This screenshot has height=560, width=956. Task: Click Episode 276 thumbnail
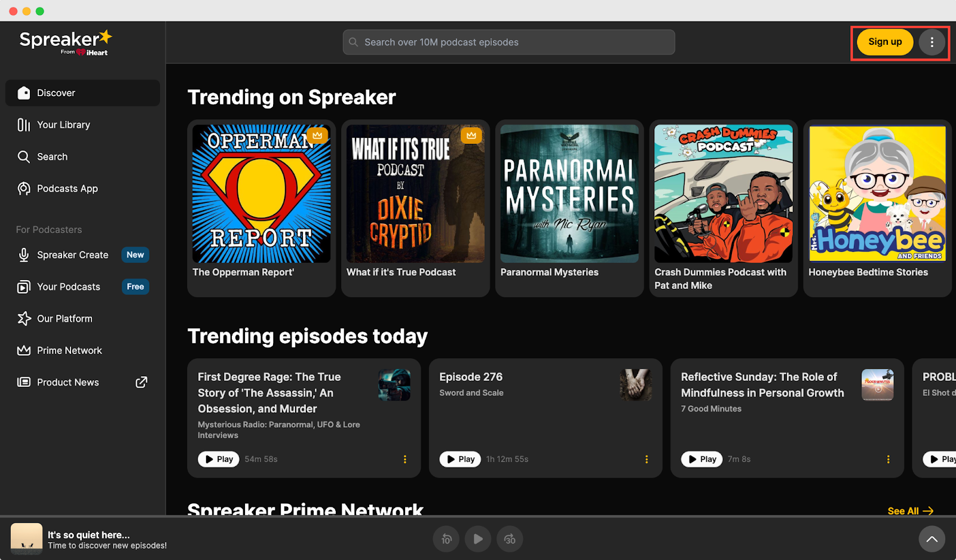(636, 385)
